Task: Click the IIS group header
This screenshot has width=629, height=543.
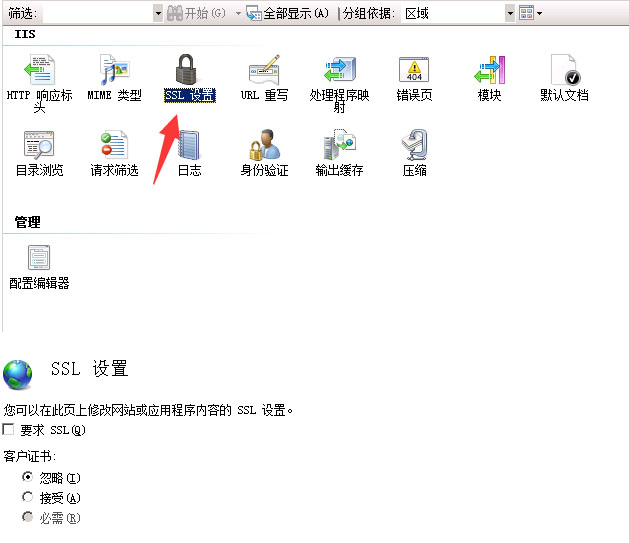Action: [x=25, y=34]
